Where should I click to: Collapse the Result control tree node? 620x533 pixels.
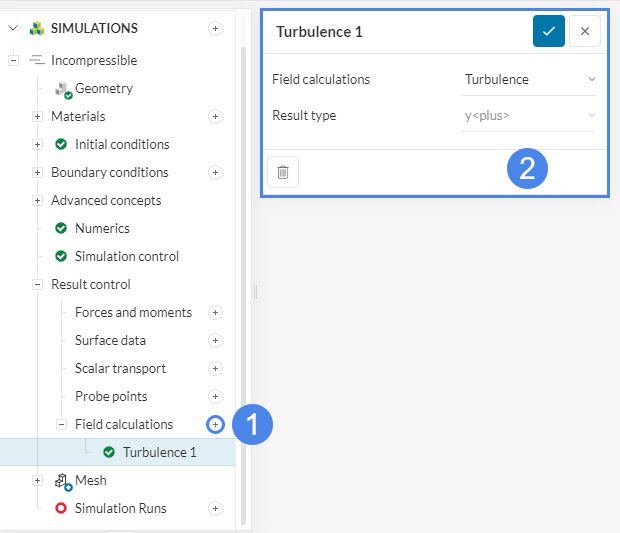click(x=38, y=284)
